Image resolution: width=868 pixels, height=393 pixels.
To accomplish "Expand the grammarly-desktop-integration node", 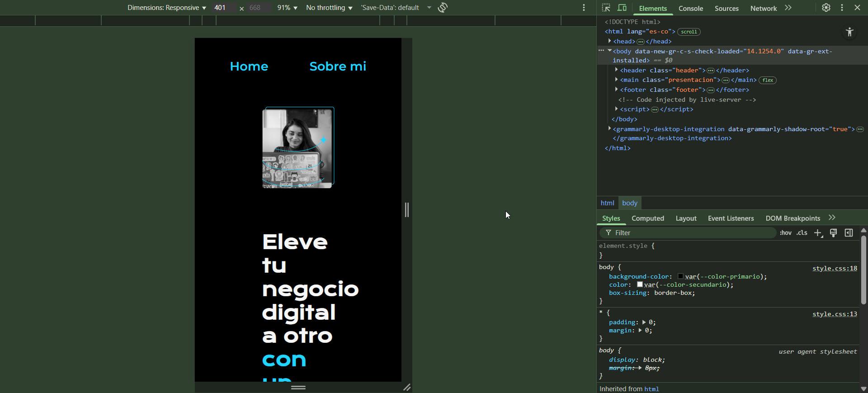I will [609, 129].
